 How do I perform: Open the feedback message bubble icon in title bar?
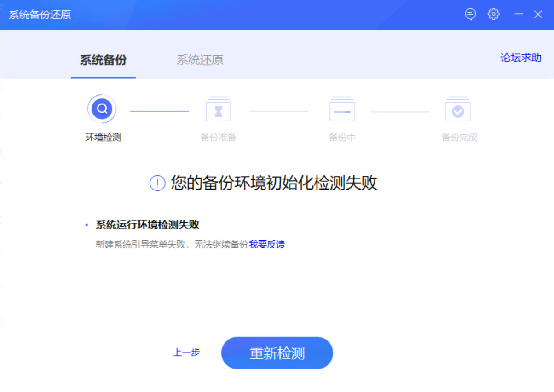click(x=470, y=14)
